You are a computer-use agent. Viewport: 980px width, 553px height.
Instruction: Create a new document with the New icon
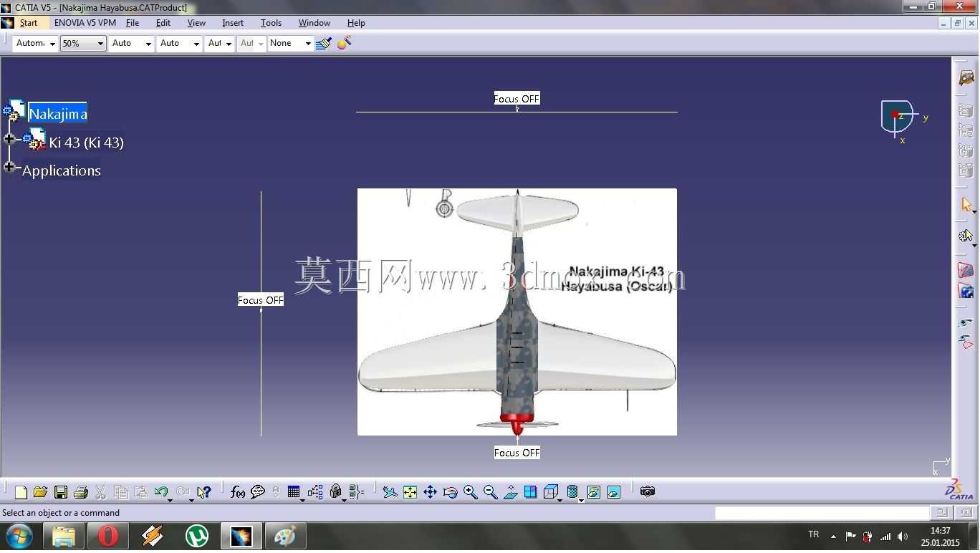point(21,492)
